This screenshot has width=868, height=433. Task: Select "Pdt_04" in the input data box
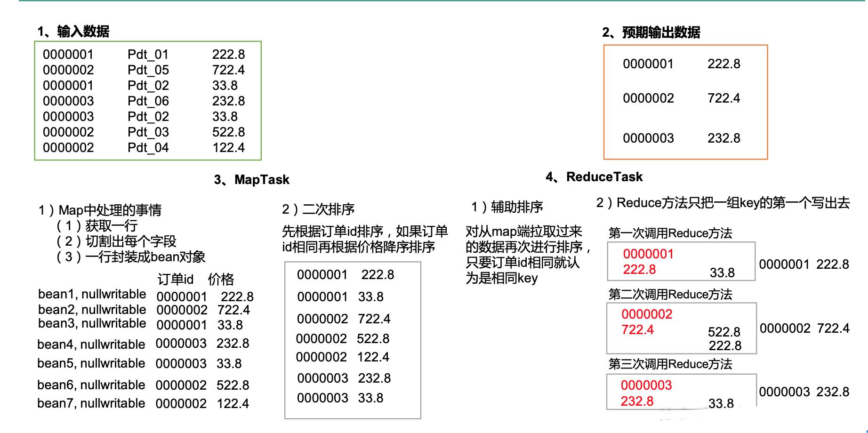coord(148,148)
